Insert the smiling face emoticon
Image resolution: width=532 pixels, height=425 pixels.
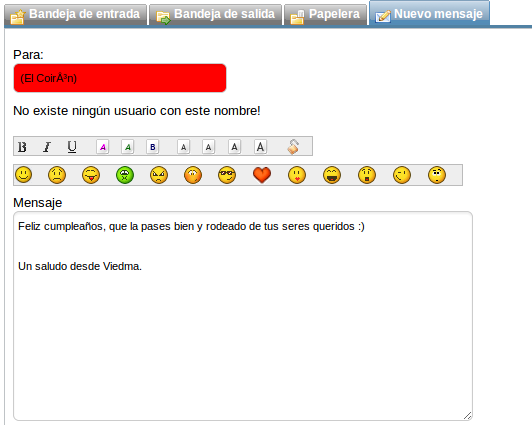click(x=23, y=175)
